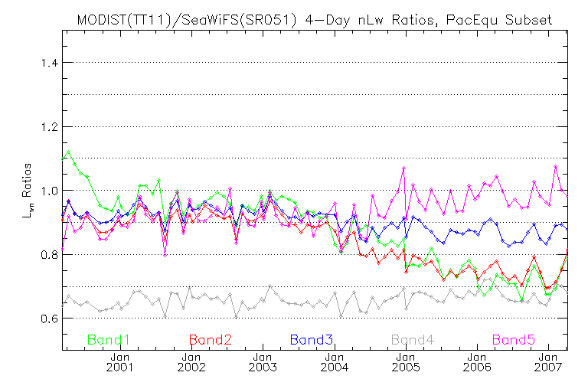Viewport: 588px width, 392px height.
Task: Select the gray Band4 legend label
Action: coord(413,340)
